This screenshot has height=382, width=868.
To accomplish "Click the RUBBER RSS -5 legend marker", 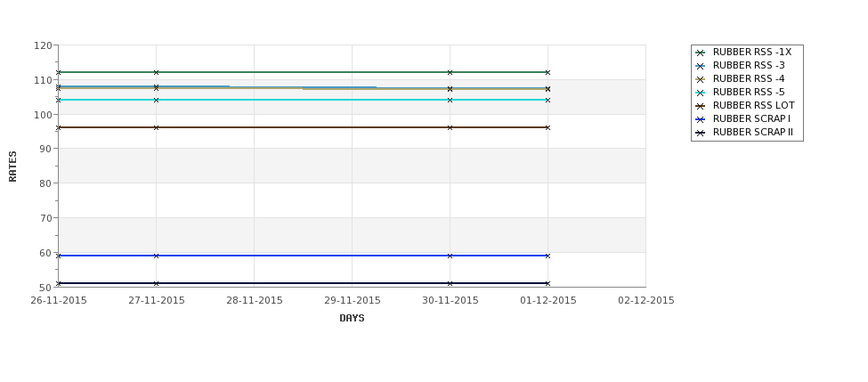I will click(701, 93).
